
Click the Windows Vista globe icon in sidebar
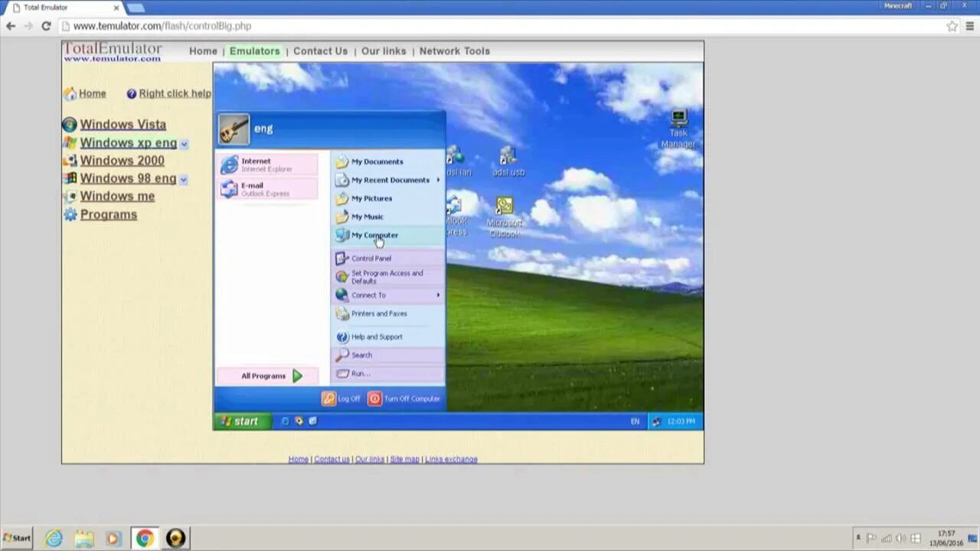pyautogui.click(x=69, y=123)
